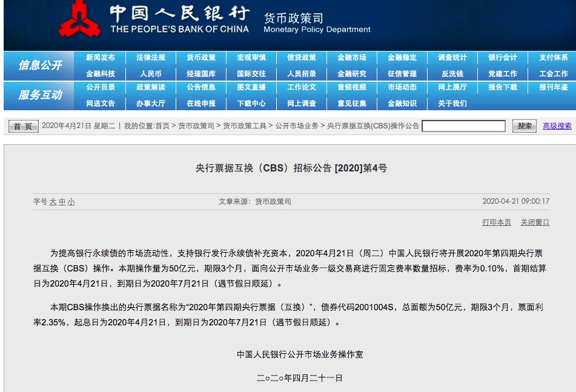Click the search text field

point(463,126)
